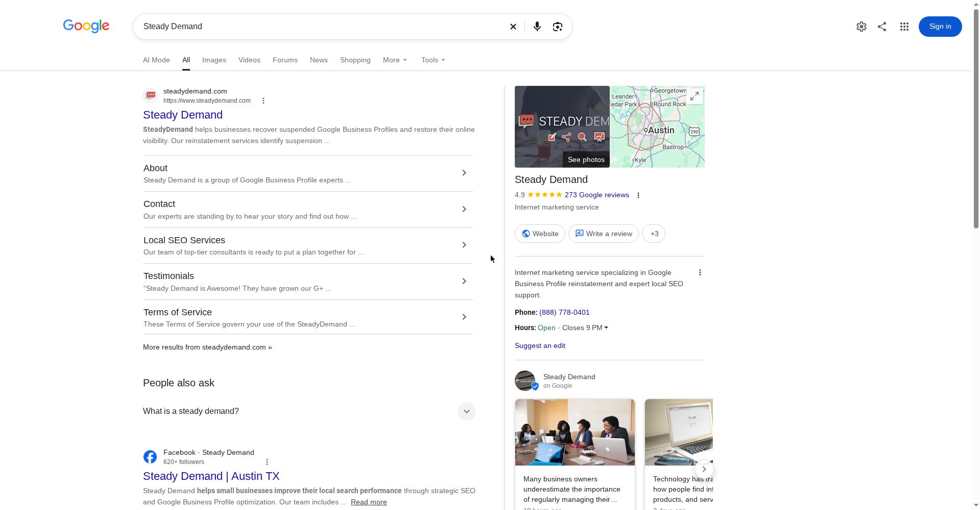This screenshot has height=510, width=980.
Task: Click the share icon in the header
Action: pos(882,27)
